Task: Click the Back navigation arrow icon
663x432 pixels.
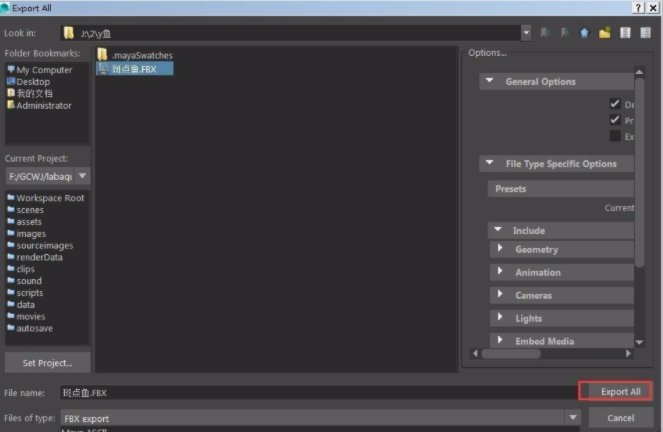Action: (546, 33)
